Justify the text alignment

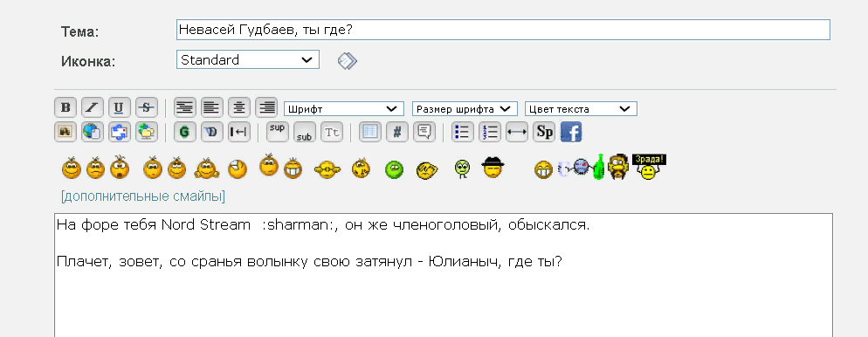pyautogui.click(x=185, y=107)
